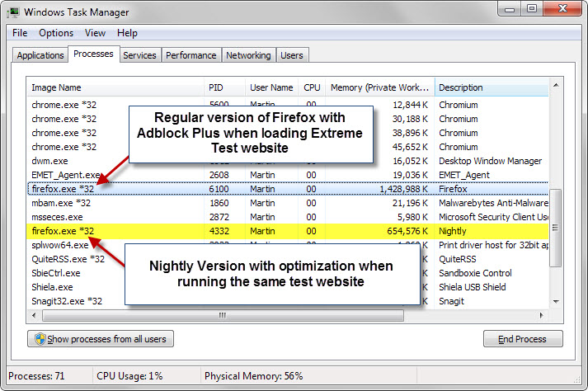Sort by Memory (Private Work...) column
The height and width of the screenshot is (391, 588).
coord(380,87)
